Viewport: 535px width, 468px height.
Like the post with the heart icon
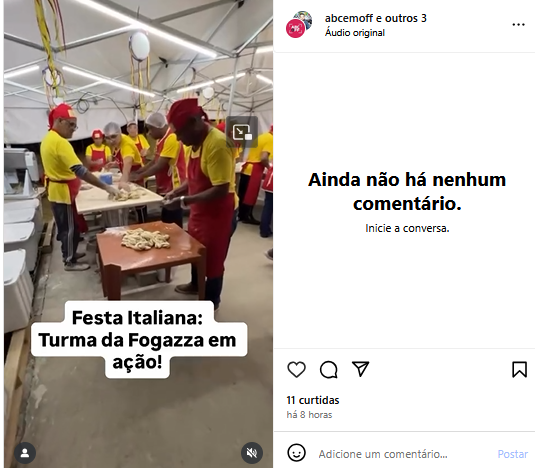click(296, 369)
